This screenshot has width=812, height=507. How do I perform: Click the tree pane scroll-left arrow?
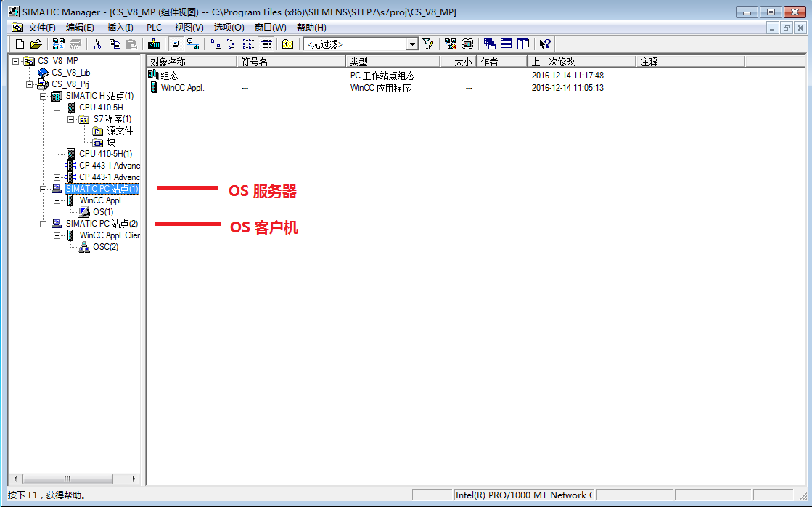pos(15,479)
